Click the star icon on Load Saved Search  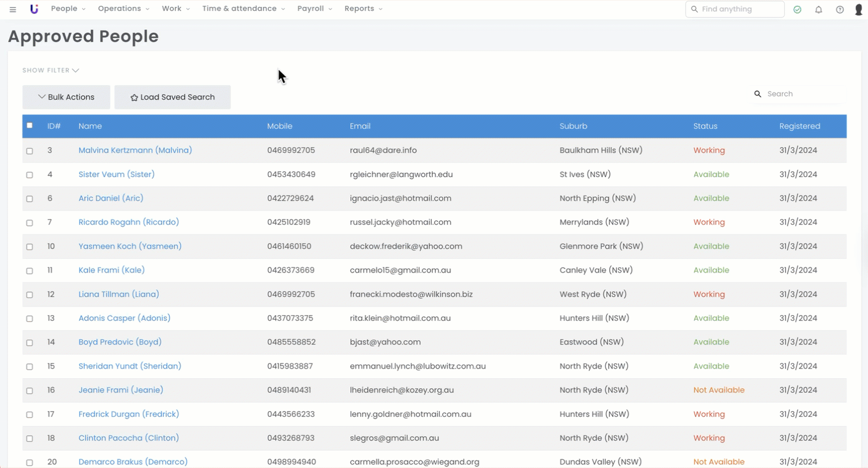134,98
